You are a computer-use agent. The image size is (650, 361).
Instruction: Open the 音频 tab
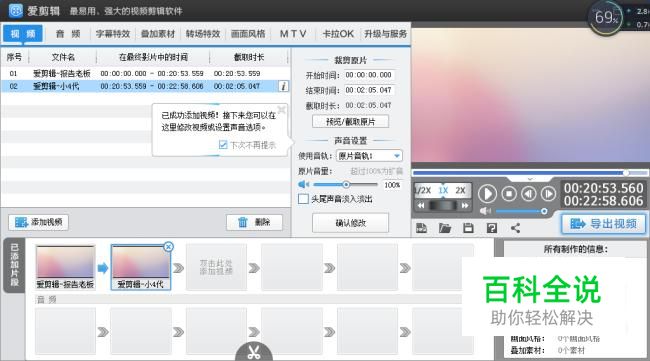[x=68, y=34]
